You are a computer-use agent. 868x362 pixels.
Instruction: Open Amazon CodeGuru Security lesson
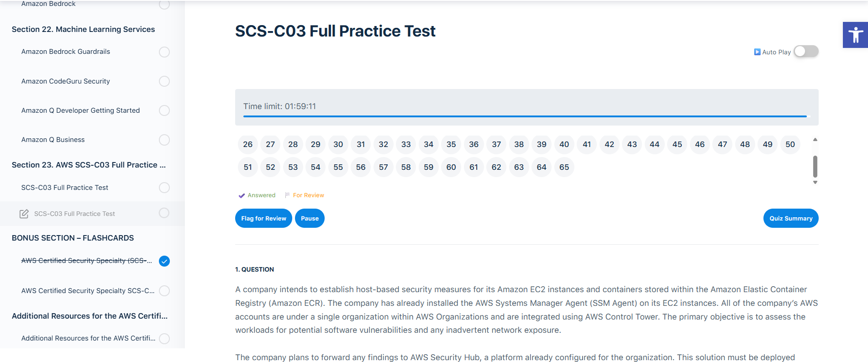(x=65, y=81)
